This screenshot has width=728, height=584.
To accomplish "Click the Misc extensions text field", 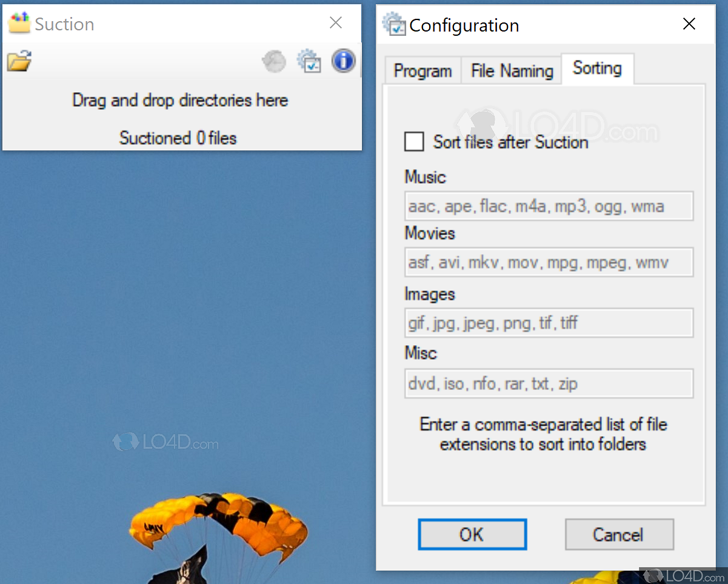I will pyautogui.click(x=549, y=383).
